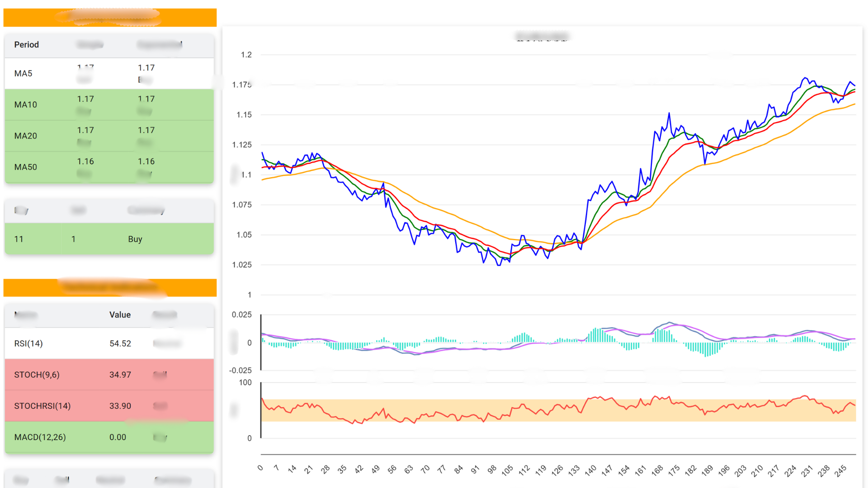Image resolution: width=868 pixels, height=488 pixels.
Task: Click the Value column header
Action: (120, 315)
